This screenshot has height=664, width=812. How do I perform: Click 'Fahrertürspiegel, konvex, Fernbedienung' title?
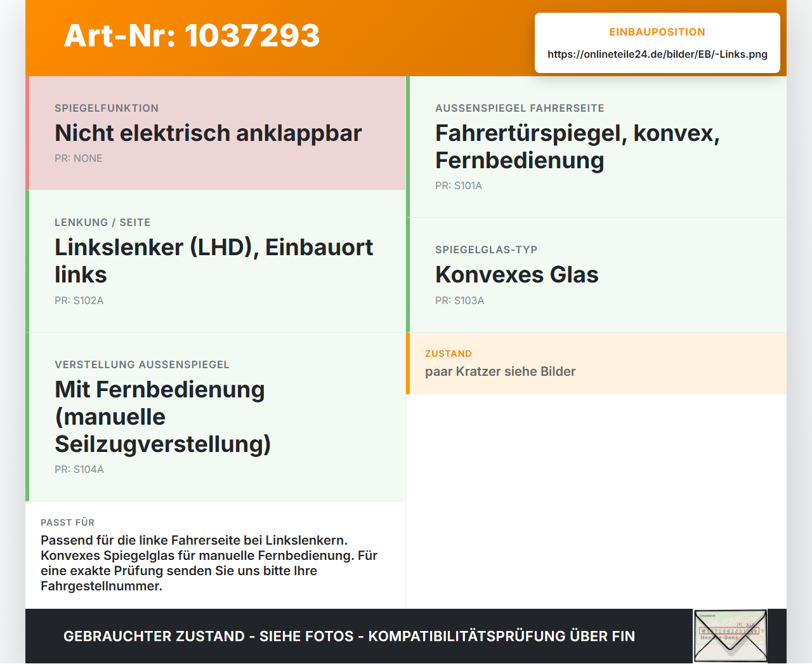pos(577,147)
